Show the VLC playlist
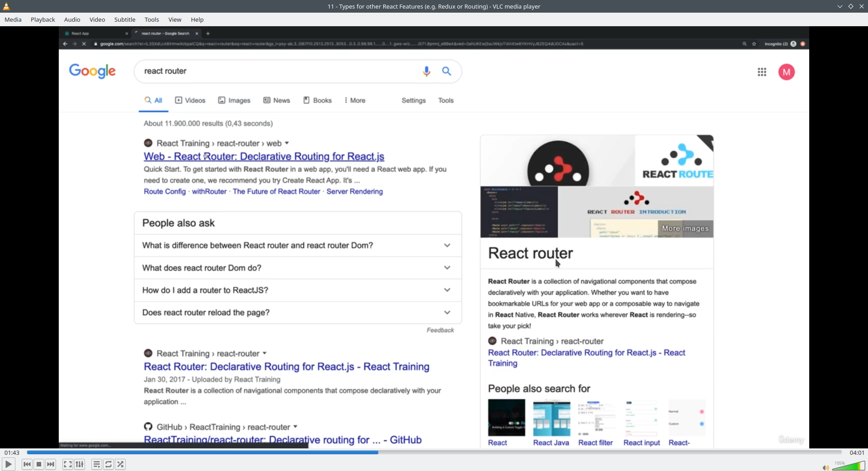 tap(97, 464)
